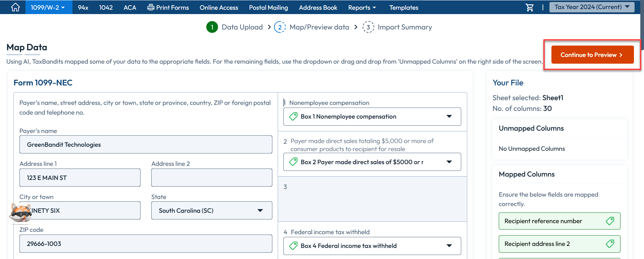The height and width of the screenshot is (259, 644).
Task: Open Box 1 Nonemployee compensation dropdown
Action: (x=372, y=117)
